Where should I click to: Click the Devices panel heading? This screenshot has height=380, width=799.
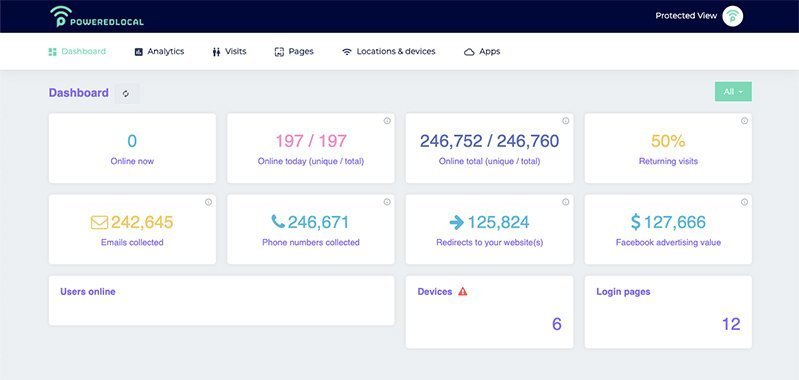(435, 292)
